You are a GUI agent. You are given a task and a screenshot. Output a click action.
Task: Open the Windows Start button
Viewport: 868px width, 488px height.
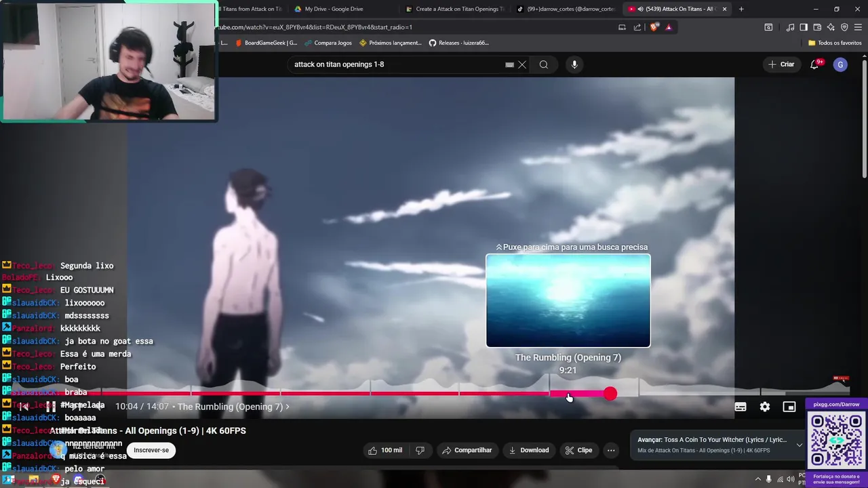[x=9, y=479]
